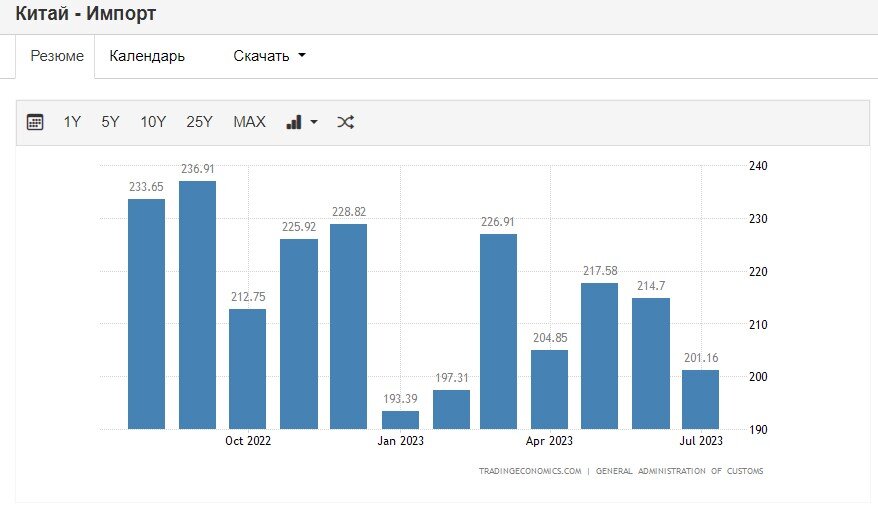Click the bar labeled 201.16
Viewport: 878px width, 516px height.
tap(700, 400)
